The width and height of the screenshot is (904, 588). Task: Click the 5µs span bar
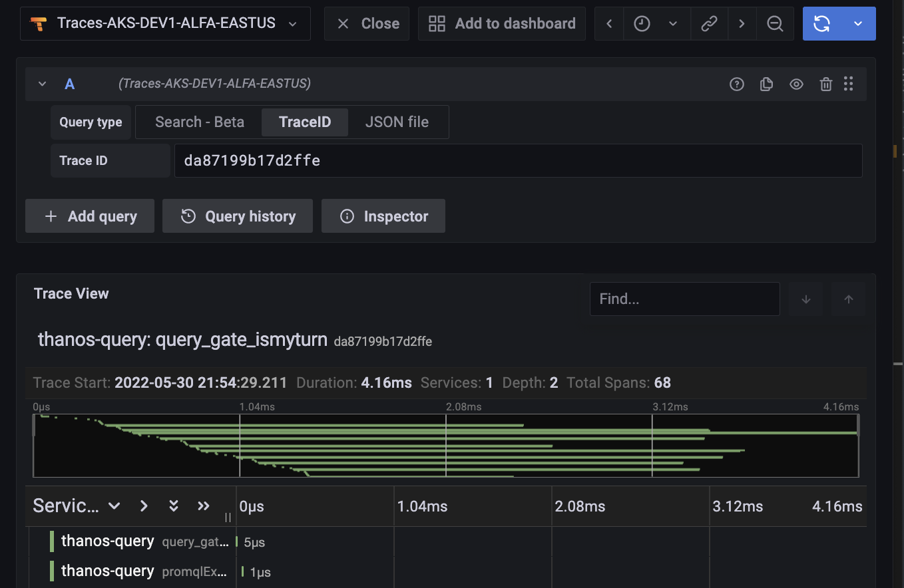237,541
